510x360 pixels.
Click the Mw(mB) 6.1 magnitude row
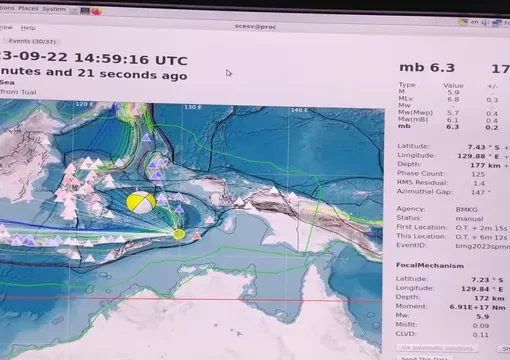click(x=448, y=120)
